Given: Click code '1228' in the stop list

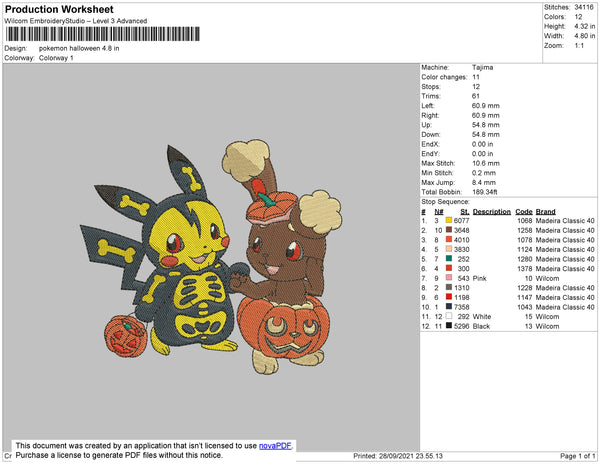Looking at the screenshot, I should pos(525,288).
